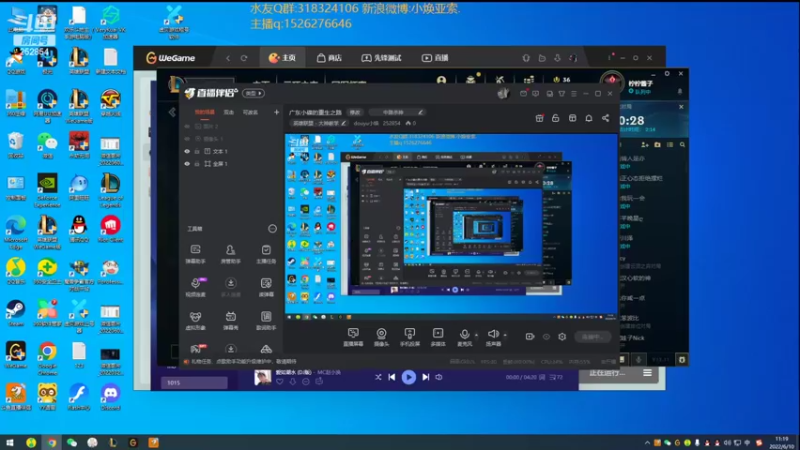Click the refresh icon in WeGame
The width and height of the screenshot is (800, 450).
tap(244, 58)
